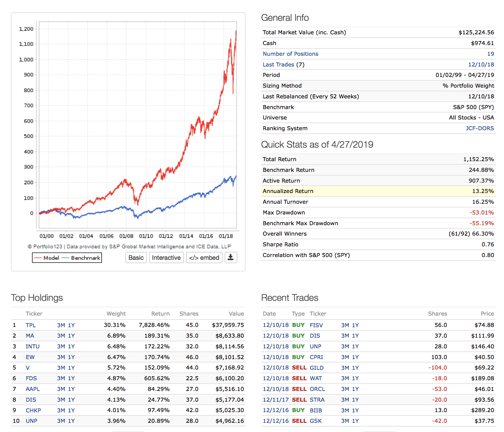Open the Number of Positions link
The height and width of the screenshot is (432, 504).
pyautogui.click(x=290, y=54)
